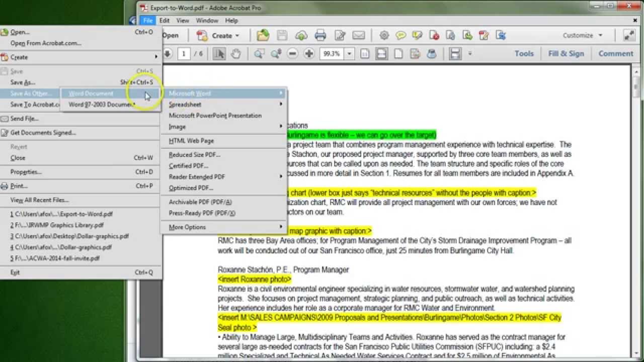Open the Edit menu
The width and height of the screenshot is (644, 362).
point(165,21)
